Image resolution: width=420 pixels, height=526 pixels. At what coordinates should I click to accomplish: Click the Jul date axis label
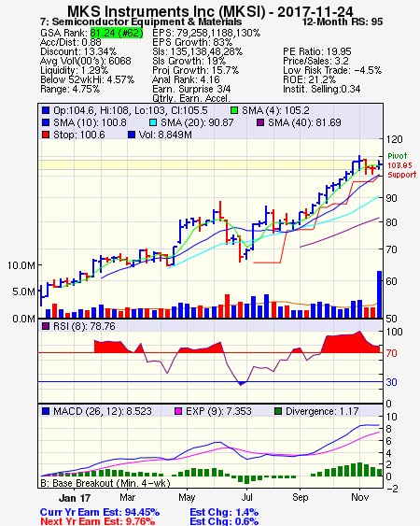pos(246,497)
